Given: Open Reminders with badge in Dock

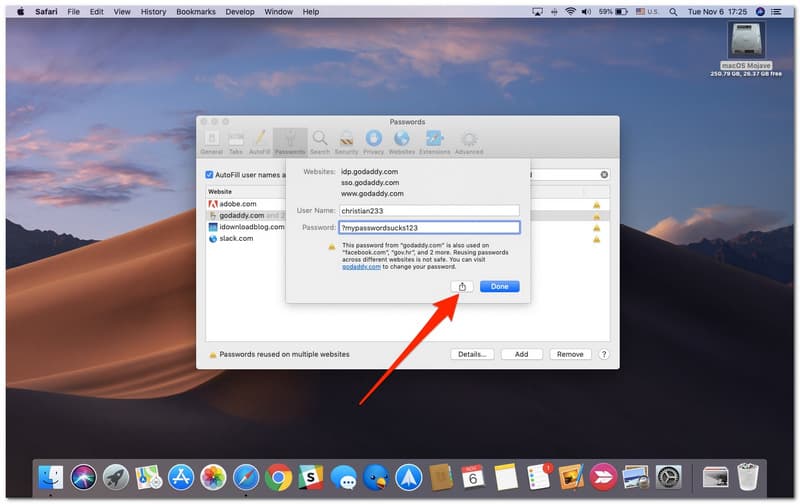Looking at the screenshot, I should [x=539, y=476].
